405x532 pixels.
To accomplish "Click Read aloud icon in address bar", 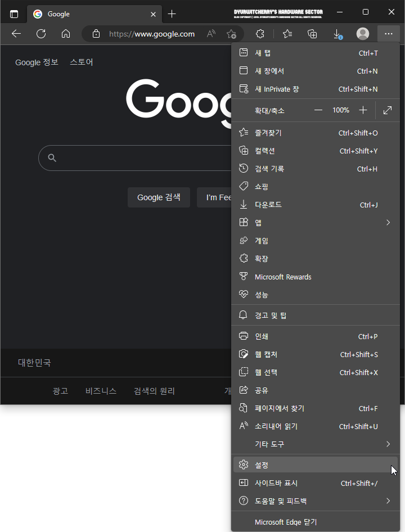I will 211,34.
